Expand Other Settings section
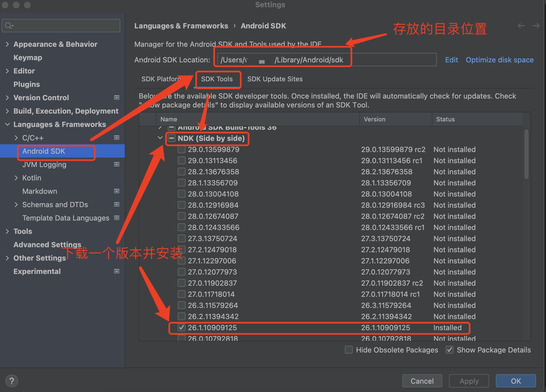This screenshot has height=392, width=546. [8, 258]
